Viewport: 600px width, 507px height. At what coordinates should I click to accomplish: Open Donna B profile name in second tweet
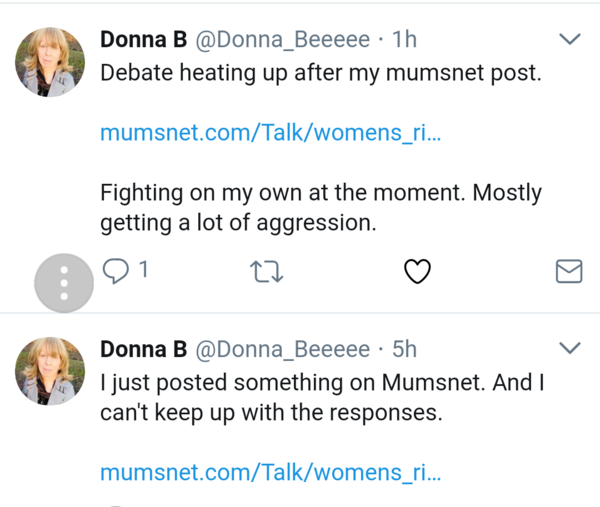pyautogui.click(x=142, y=348)
